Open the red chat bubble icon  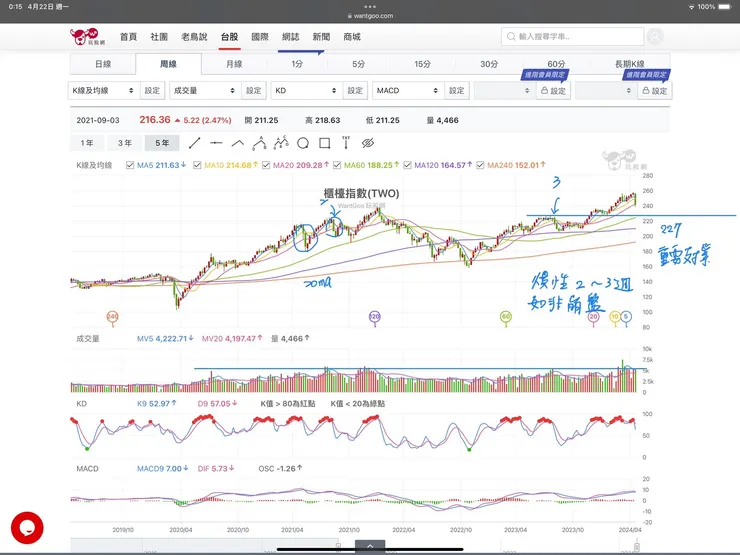27,528
